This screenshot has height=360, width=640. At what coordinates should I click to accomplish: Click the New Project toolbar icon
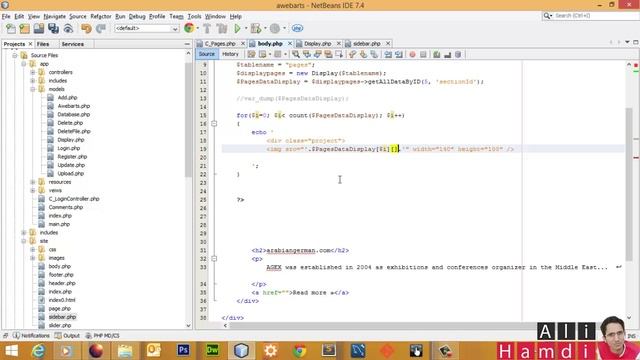pos(24,28)
